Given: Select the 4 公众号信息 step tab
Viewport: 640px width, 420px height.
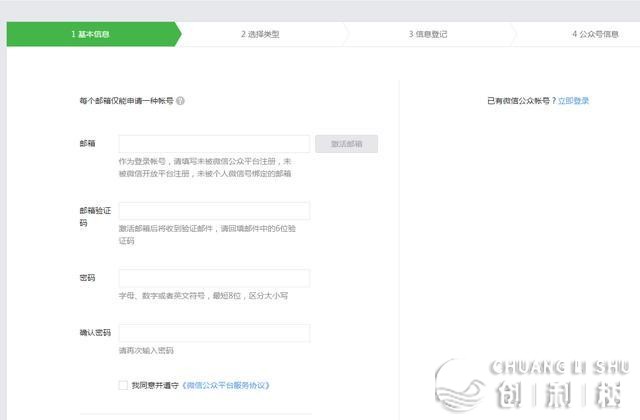Looking at the screenshot, I should pos(595,34).
